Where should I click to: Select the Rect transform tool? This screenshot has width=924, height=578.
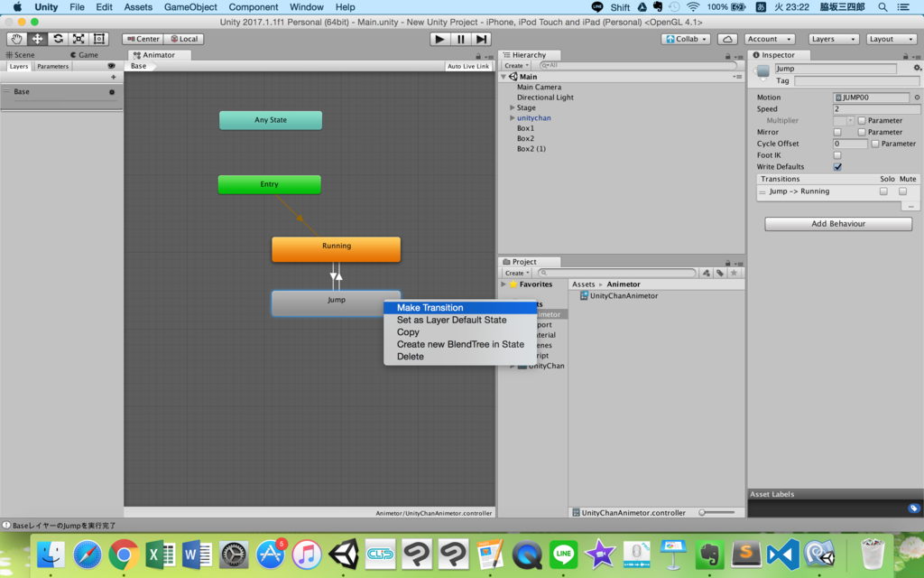tap(99, 39)
